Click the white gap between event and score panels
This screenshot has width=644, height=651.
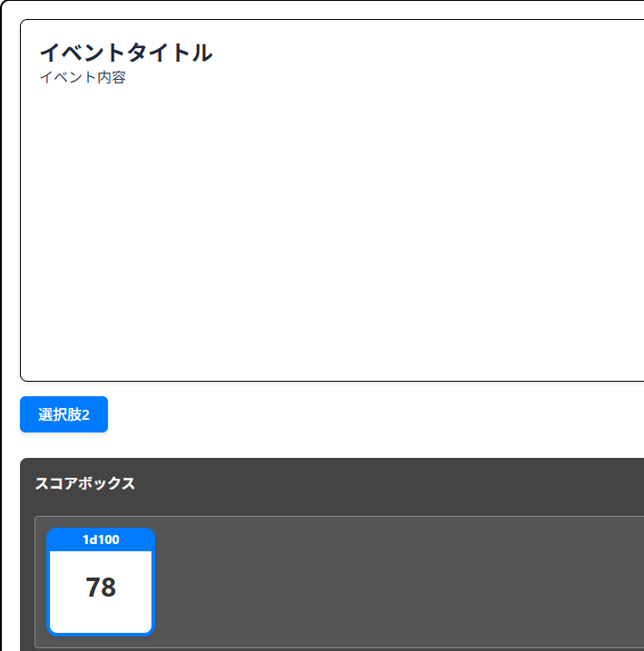[332, 445]
